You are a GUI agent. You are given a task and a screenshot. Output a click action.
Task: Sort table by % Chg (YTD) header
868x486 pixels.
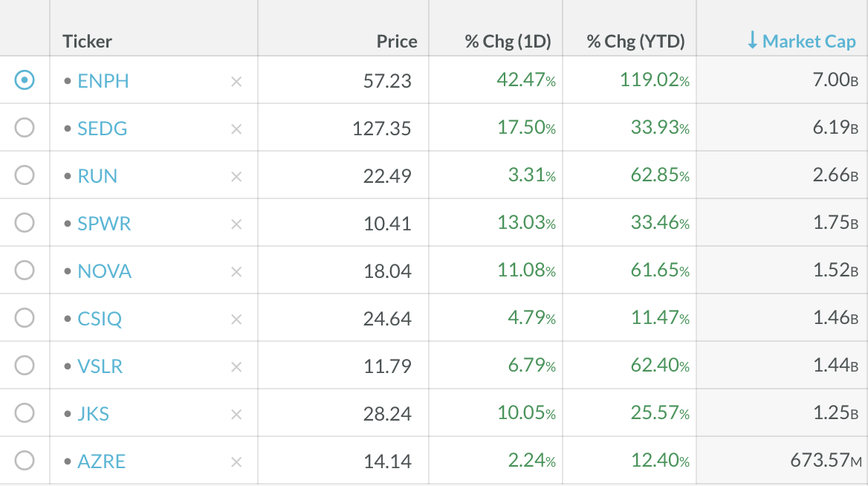point(635,42)
